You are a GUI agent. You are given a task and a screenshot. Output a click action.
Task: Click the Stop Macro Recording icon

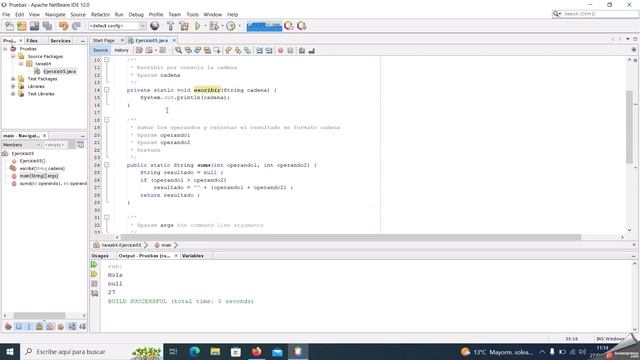pyautogui.click(x=290, y=50)
